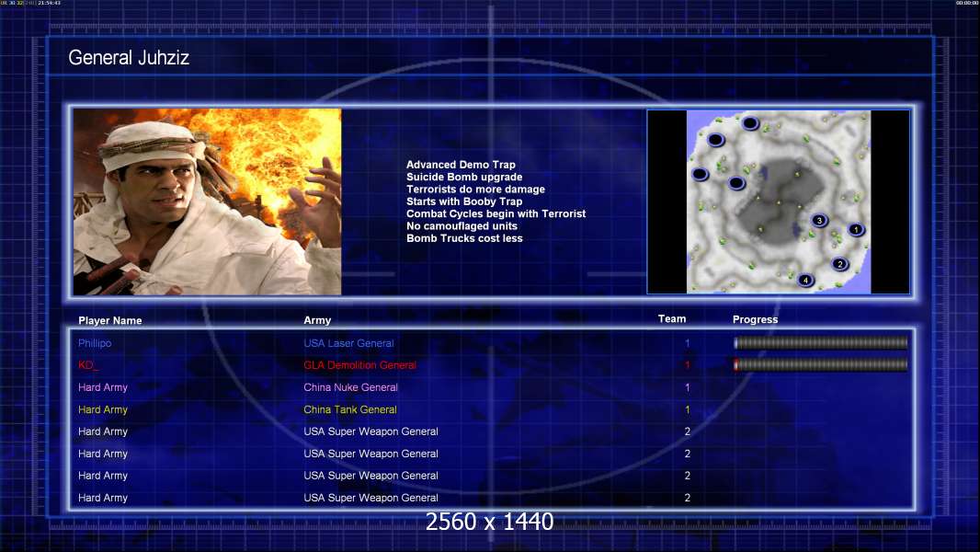Image resolution: width=980 pixels, height=552 pixels.
Task: Select 'Bomb Trucks cost less' line
Action: 464,238
